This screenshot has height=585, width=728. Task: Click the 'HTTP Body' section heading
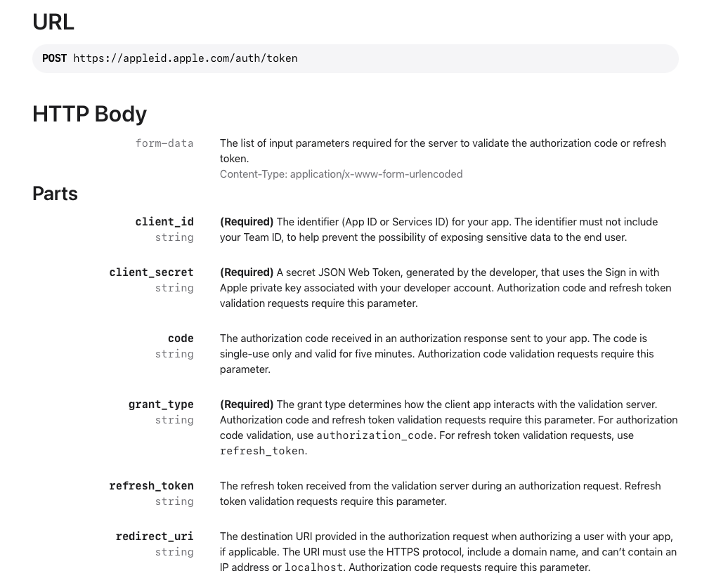(x=90, y=114)
